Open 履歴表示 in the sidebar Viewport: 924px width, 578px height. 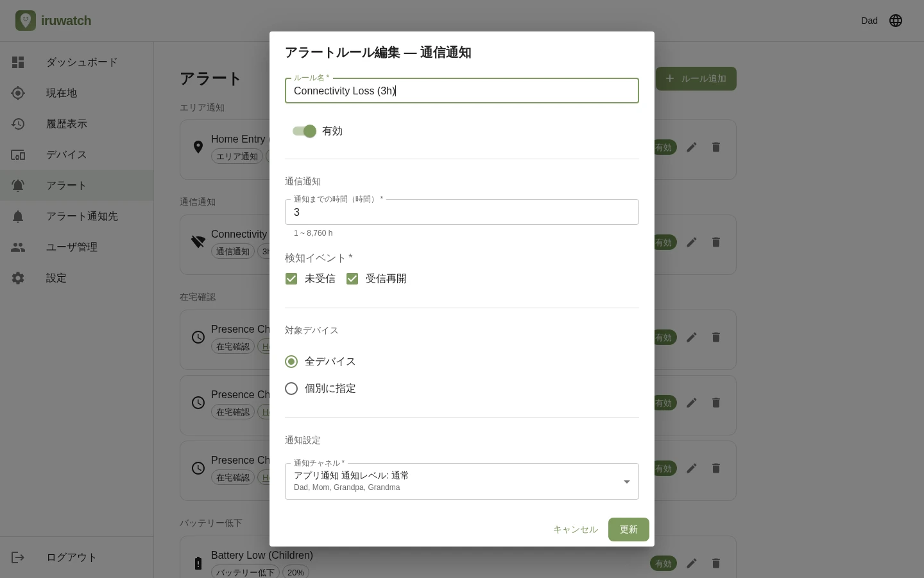point(77,124)
